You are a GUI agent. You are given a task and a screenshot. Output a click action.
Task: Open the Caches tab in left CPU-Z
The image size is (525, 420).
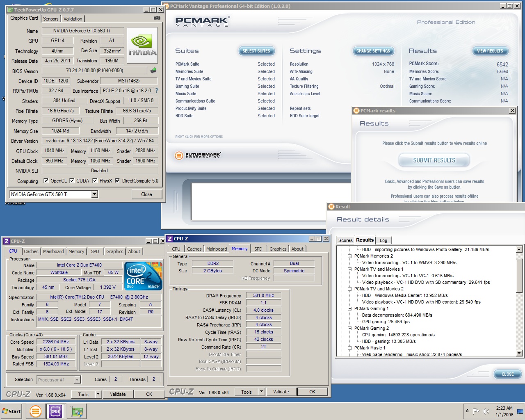pos(31,251)
